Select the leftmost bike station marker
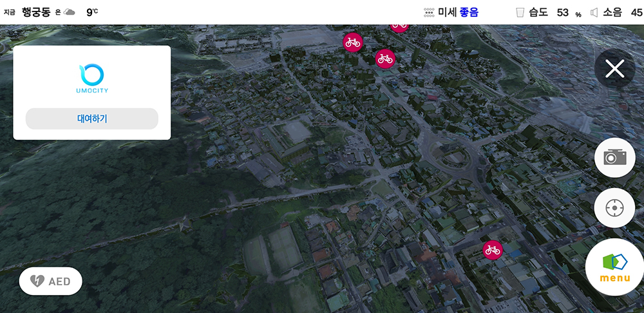The image size is (644, 313). 353,42
